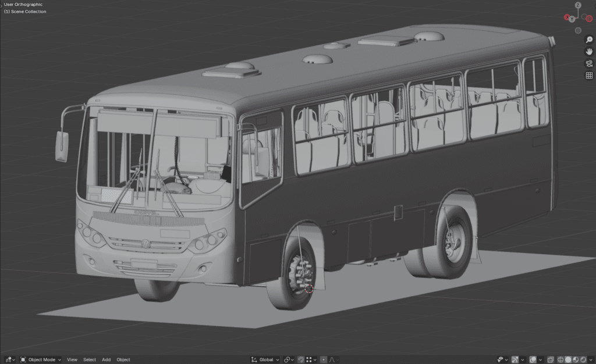Click the Z axis on navigation gizmo
The height and width of the screenshot is (364, 596).
point(578,5)
